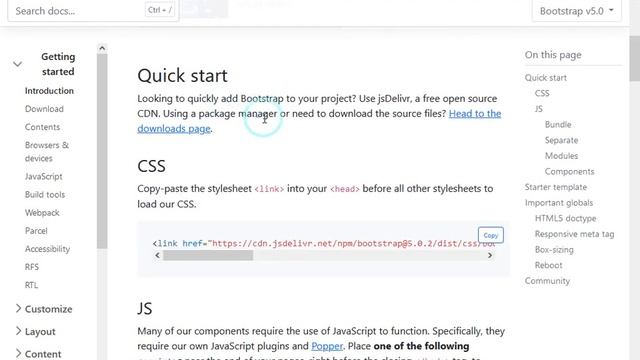
Task: Click the code block horizontal scrollbar thumb
Action: coord(208,256)
